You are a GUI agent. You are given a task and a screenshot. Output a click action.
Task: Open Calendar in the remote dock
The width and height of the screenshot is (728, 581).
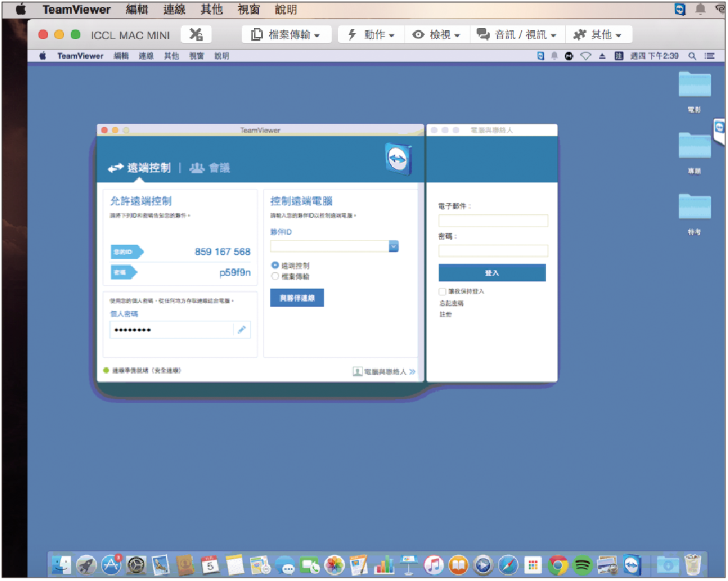[x=210, y=565]
